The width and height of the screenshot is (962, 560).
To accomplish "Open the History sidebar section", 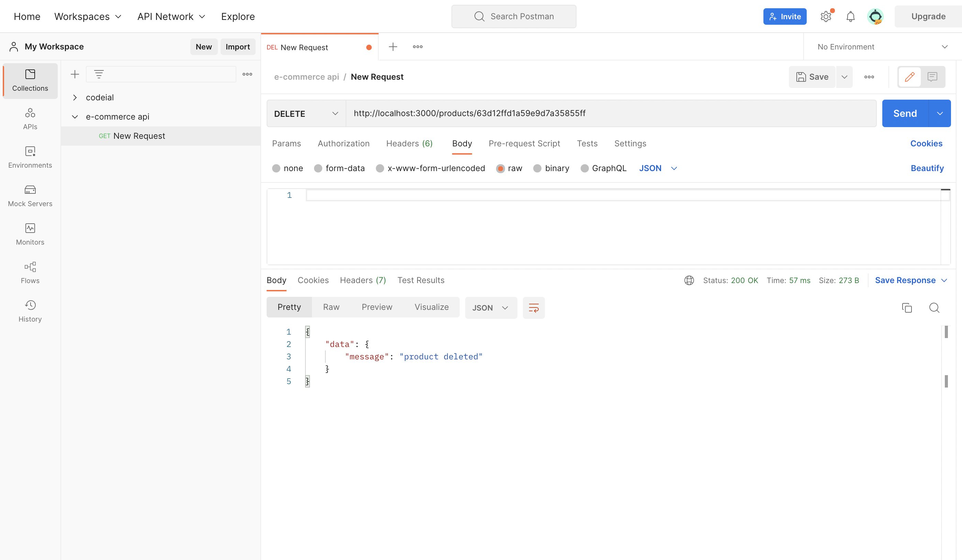I will (x=30, y=311).
